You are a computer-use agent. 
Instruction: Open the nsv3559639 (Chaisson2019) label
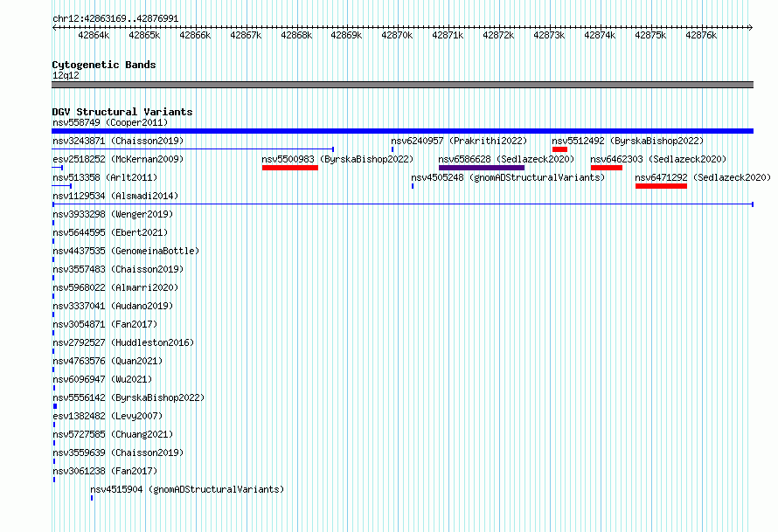coord(118,453)
